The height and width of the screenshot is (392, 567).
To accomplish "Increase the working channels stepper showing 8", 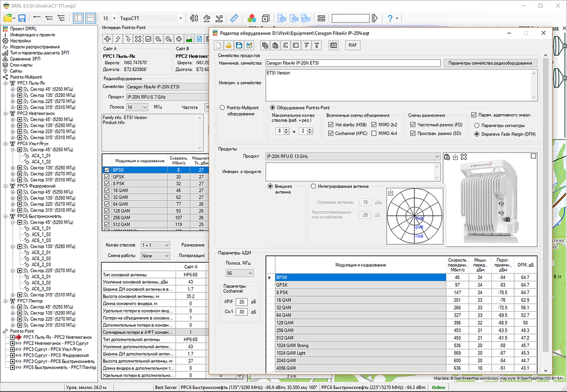I will click(x=287, y=130).
